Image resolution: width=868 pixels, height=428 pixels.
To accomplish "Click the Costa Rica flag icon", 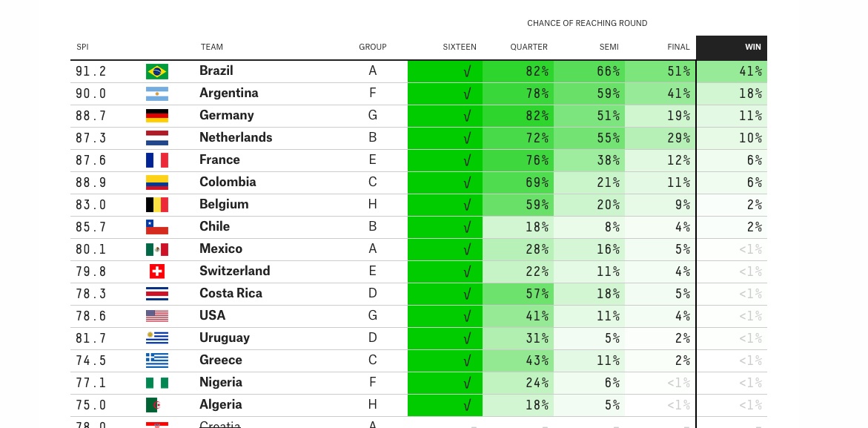I will 156,294.
